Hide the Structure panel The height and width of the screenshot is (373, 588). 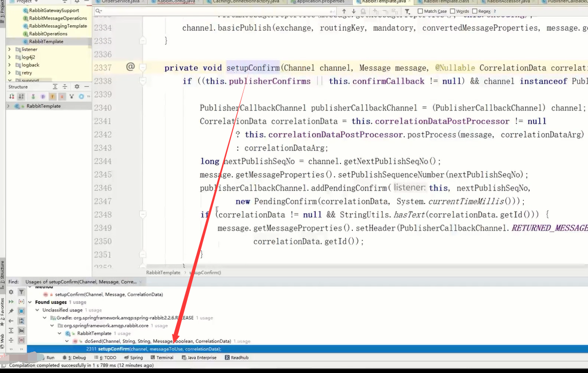(87, 87)
